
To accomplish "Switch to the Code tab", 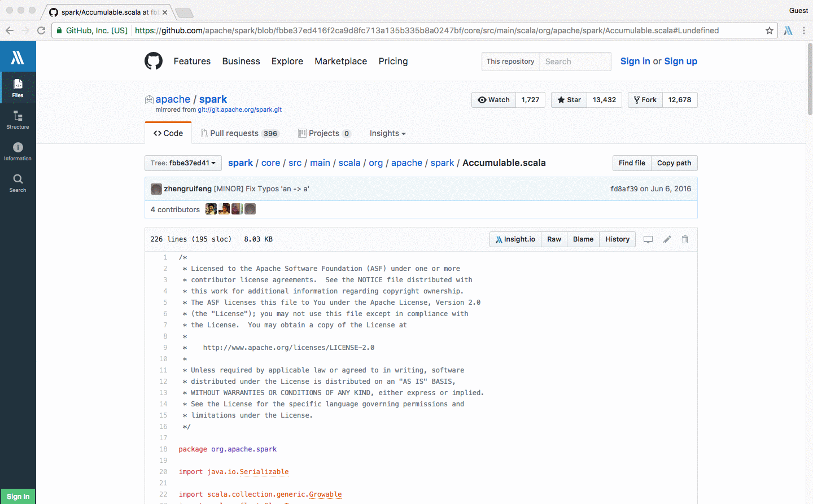I will coord(168,133).
